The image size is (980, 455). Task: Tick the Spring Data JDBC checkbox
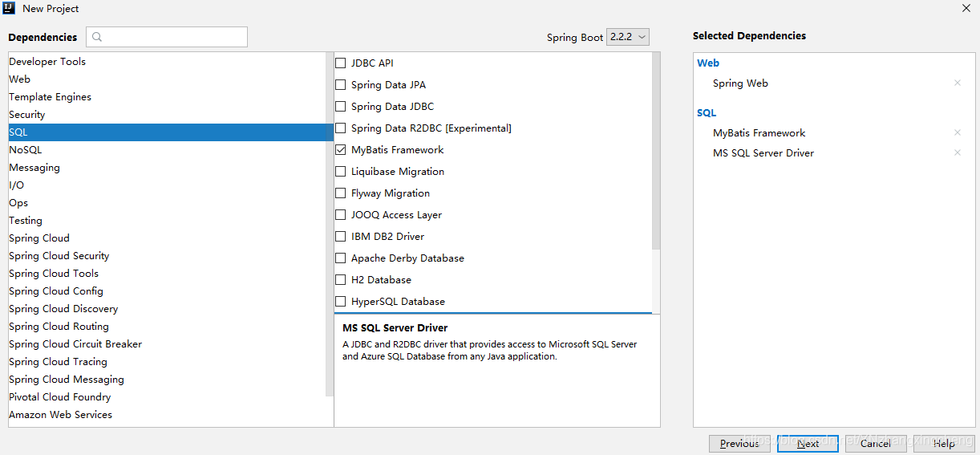[341, 106]
